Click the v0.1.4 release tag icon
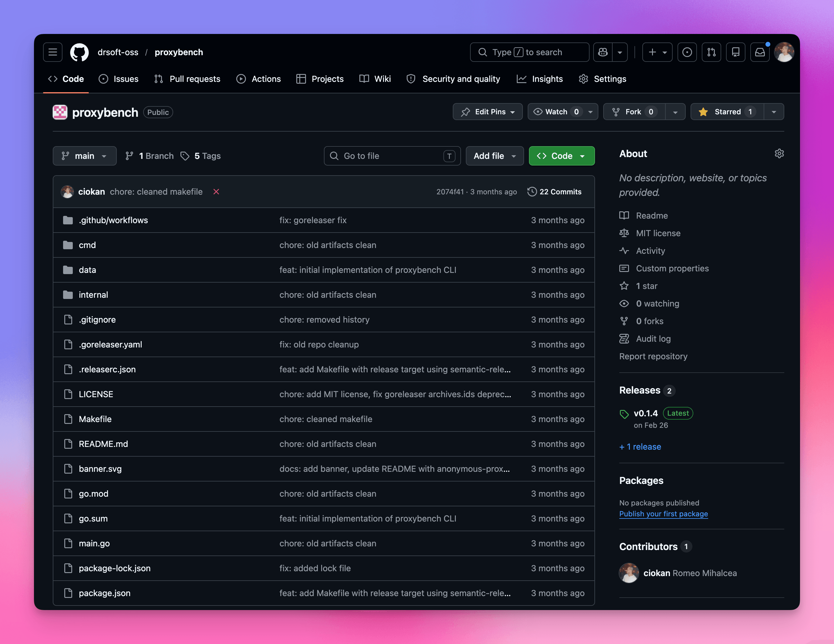 pyautogui.click(x=624, y=414)
